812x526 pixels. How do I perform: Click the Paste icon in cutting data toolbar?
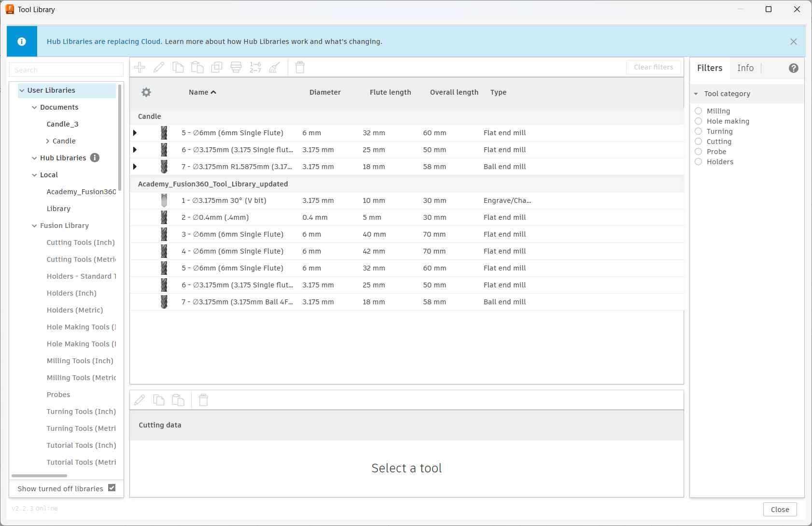178,400
